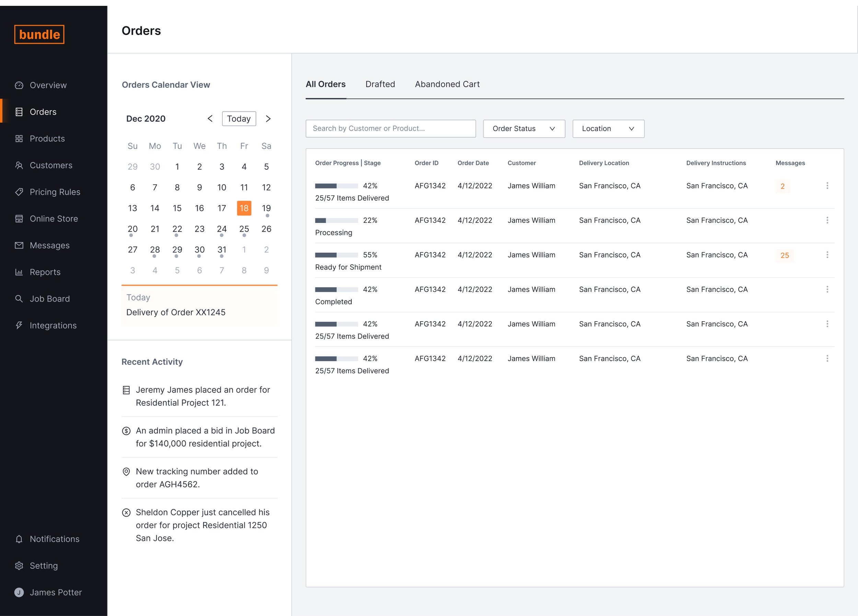Click the All Orders tab
858x616 pixels.
coord(325,84)
